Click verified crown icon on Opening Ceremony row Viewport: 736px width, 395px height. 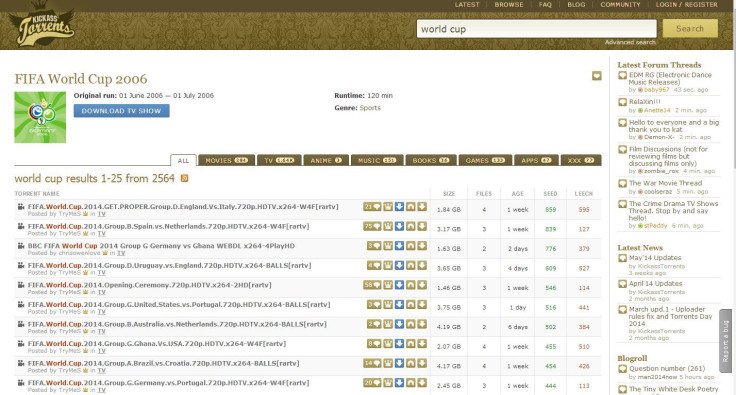point(388,285)
